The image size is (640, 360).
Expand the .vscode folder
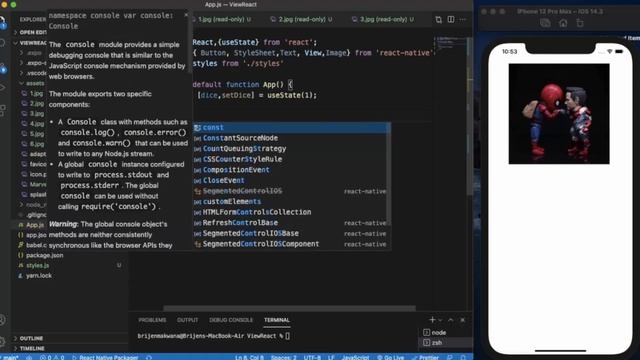[33, 73]
